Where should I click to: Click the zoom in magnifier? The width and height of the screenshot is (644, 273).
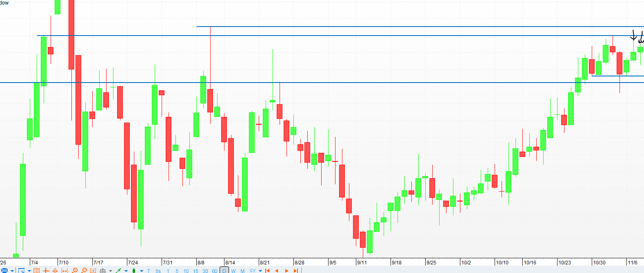[x=75, y=271]
